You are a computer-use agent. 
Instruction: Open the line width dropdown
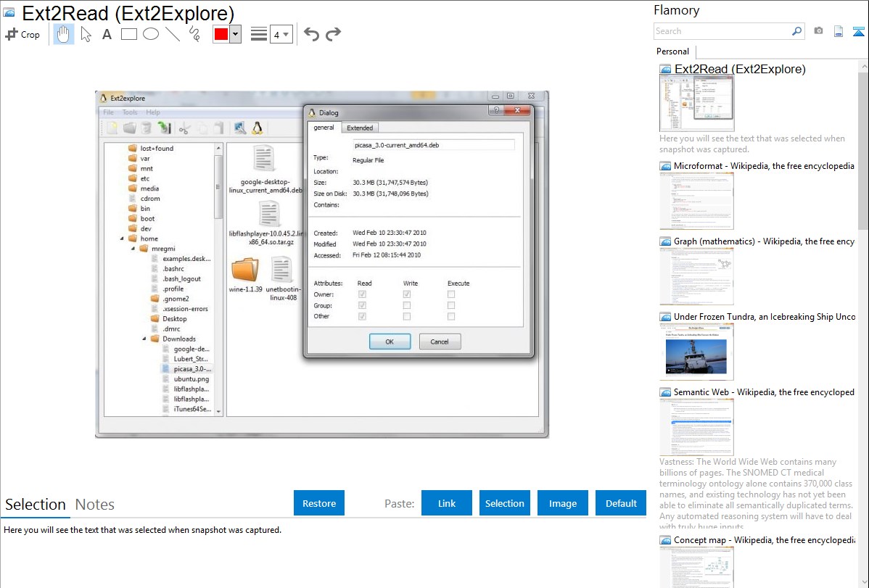pos(281,34)
